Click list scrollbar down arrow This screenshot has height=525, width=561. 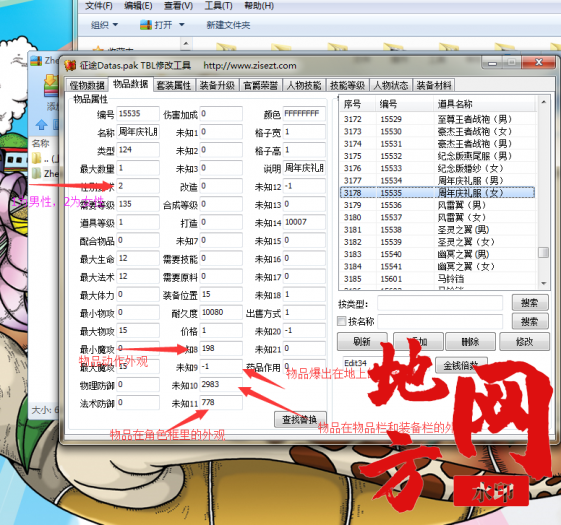543,283
